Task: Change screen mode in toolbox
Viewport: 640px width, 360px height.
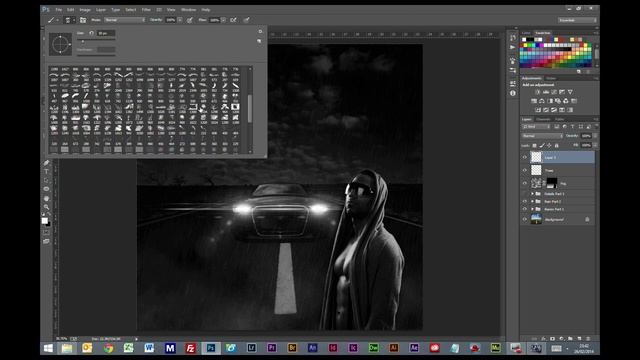Action: [46, 241]
